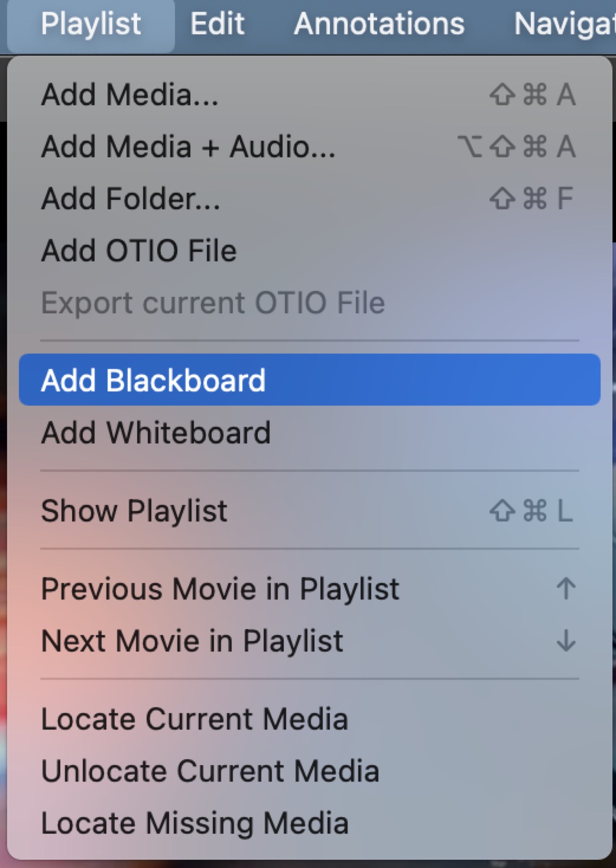The width and height of the screenshot is (616, 868).
Task: Close the open Playlist menu title
Action: point(91,25)
